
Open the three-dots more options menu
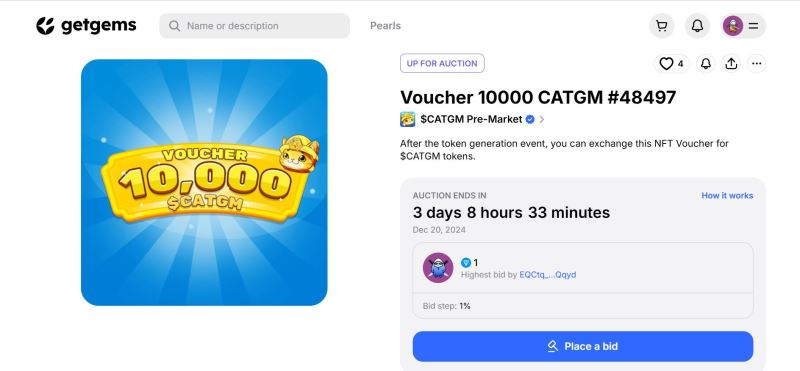point(757,64)
